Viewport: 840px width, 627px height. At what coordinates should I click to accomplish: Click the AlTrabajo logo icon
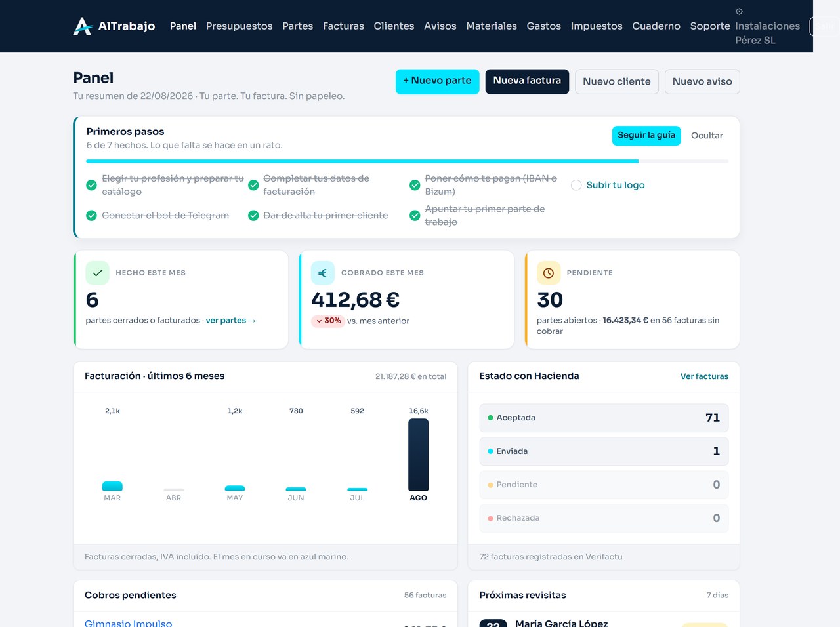[82, 26]
